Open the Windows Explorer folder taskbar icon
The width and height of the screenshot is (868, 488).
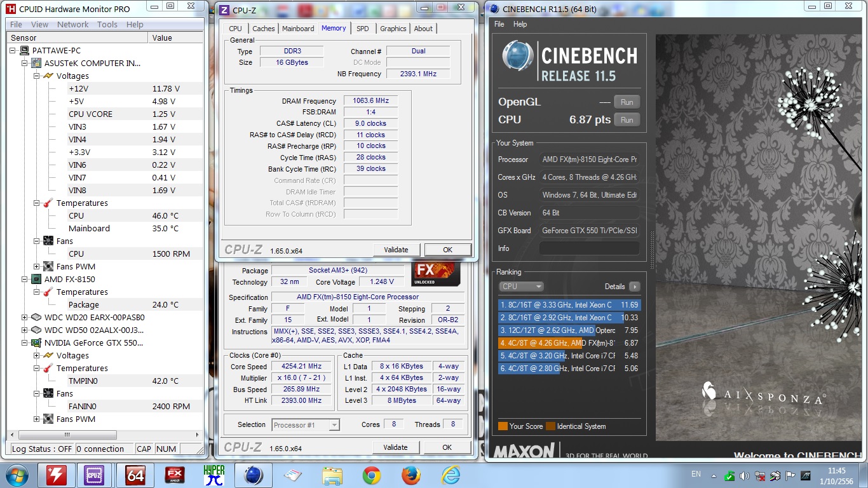coord(332,475)
